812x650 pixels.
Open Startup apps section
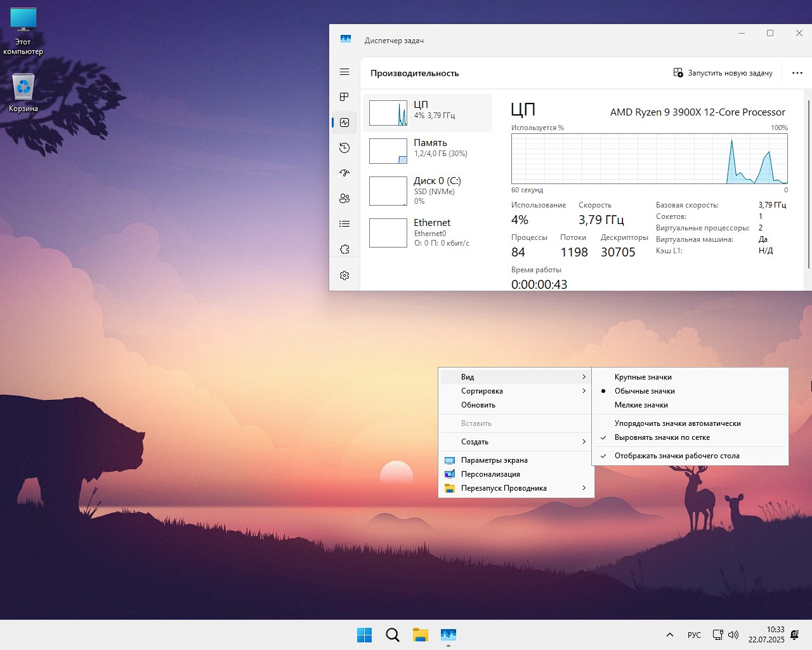pyautogui.click(x=344, y=173)
